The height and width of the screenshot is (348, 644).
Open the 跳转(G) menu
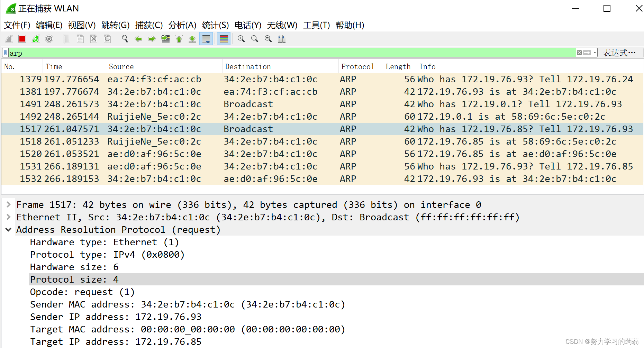coord(115,25)
